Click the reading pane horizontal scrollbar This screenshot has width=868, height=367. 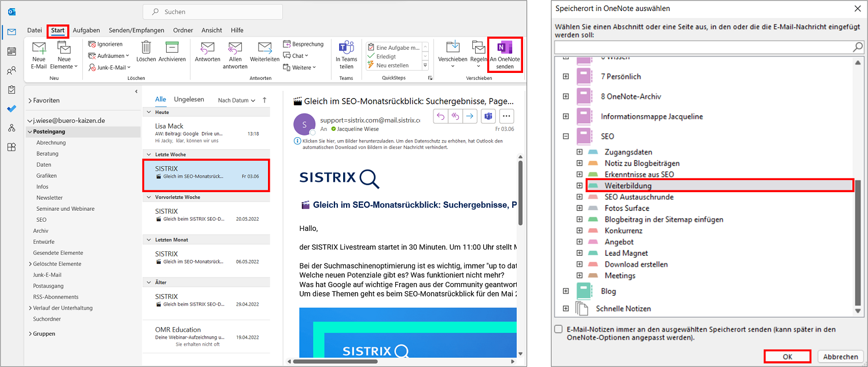(x=336, y=361)
